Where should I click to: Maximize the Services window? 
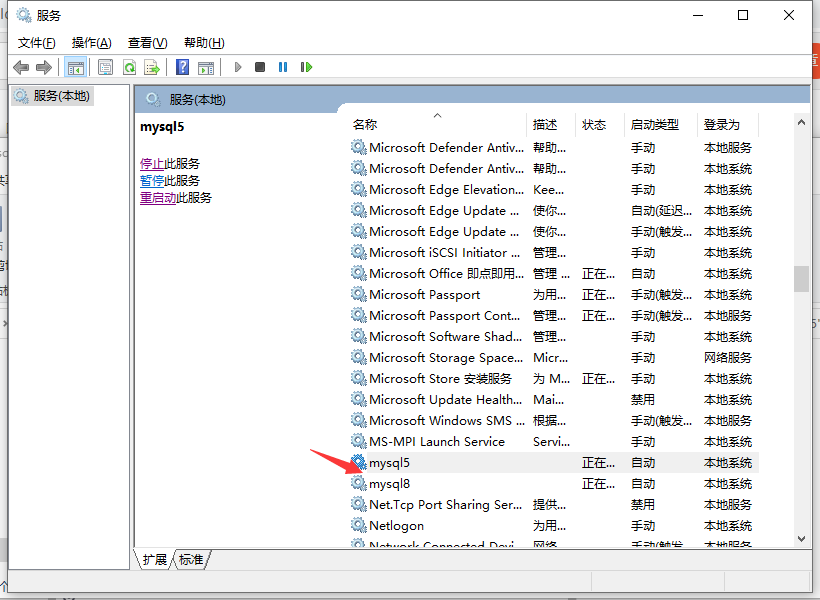pos(743,15)
